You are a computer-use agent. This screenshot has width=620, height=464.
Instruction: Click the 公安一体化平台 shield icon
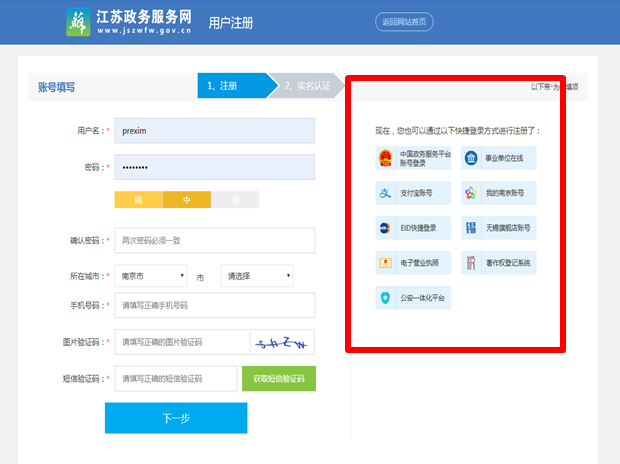[x=385, y=297]
